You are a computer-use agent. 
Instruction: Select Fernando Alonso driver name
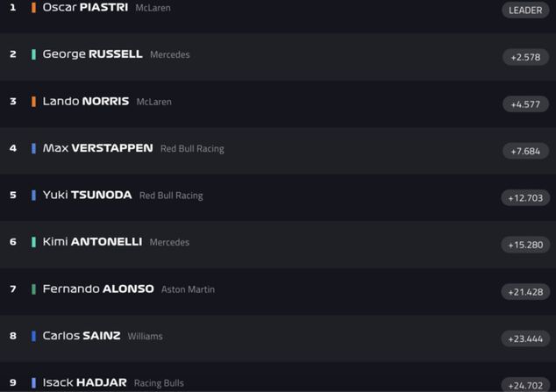point(97,289)
